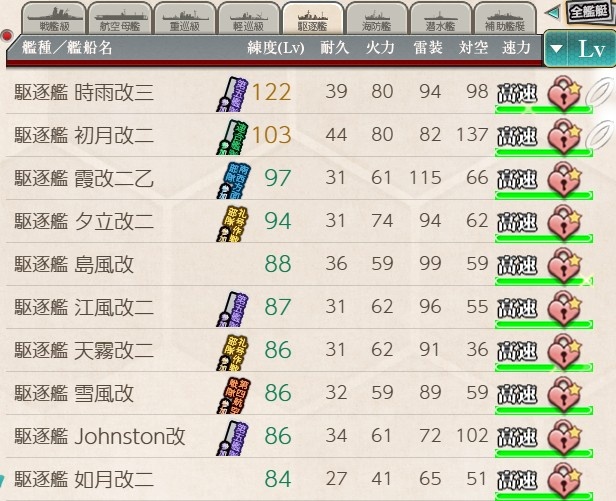Viewport: 616px width, 501px height.
Task: Click the purple fleet tag on 時雨改三
Action: click(x=233, y=94)
